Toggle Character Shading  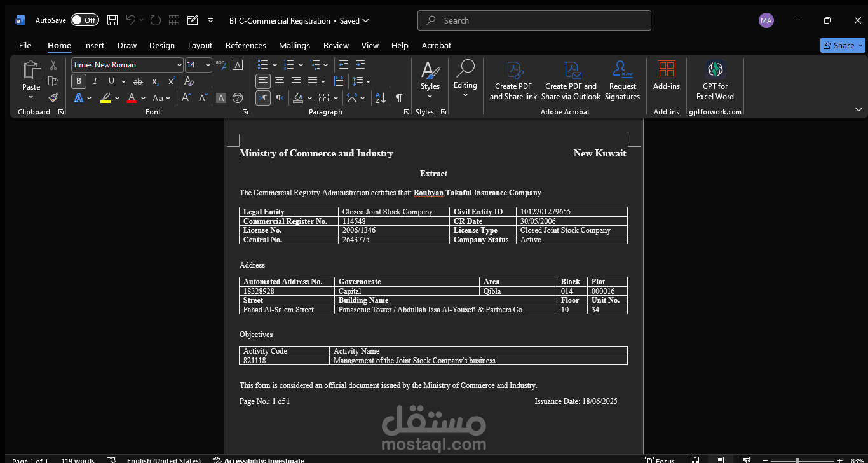(x=221, y=98)
